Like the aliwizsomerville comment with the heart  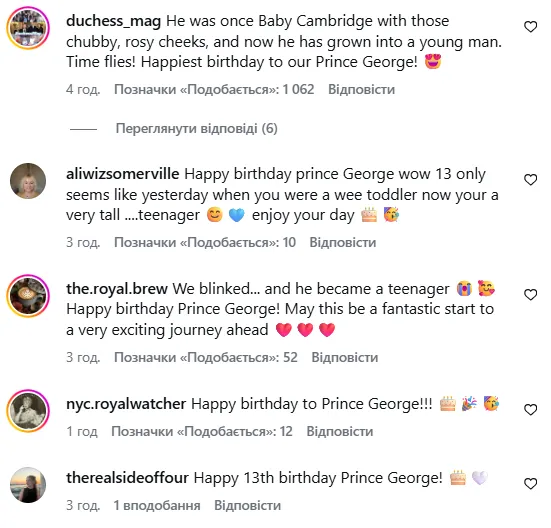[x=530, y=180]
